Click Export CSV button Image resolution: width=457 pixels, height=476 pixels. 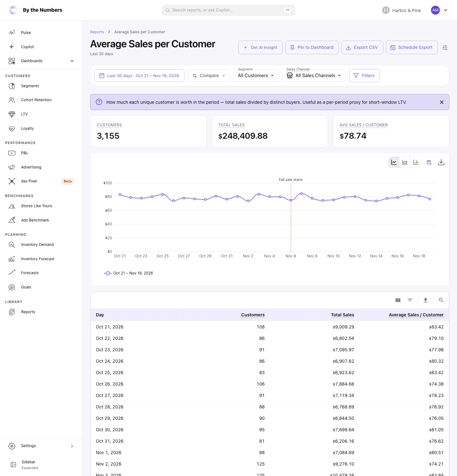(362, 47)
